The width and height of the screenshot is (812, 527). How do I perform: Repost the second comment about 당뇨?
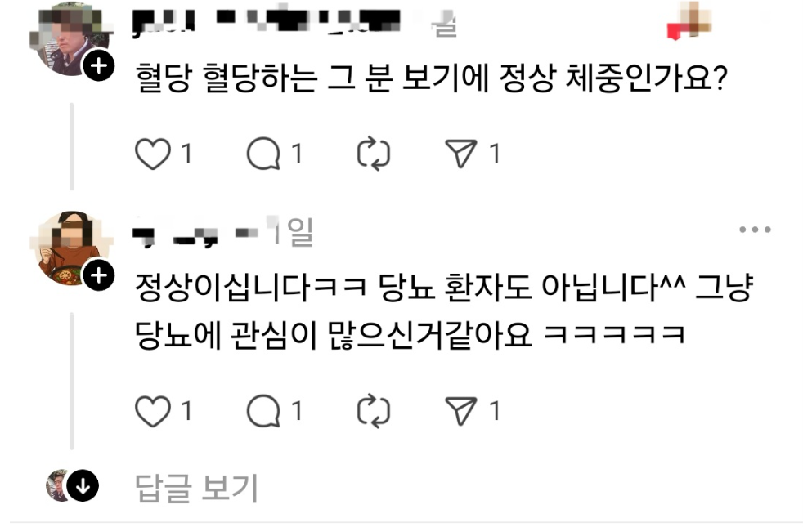374,412
